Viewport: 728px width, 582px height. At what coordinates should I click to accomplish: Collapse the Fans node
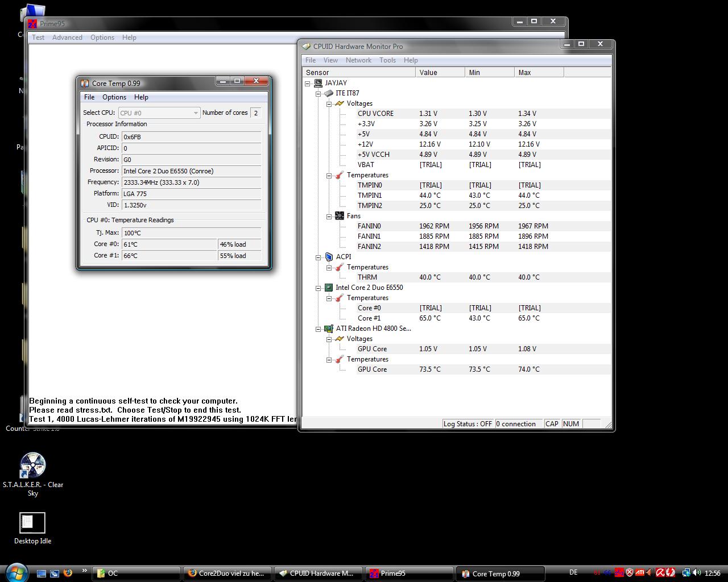pyautogui.click(x=329, y=216)
